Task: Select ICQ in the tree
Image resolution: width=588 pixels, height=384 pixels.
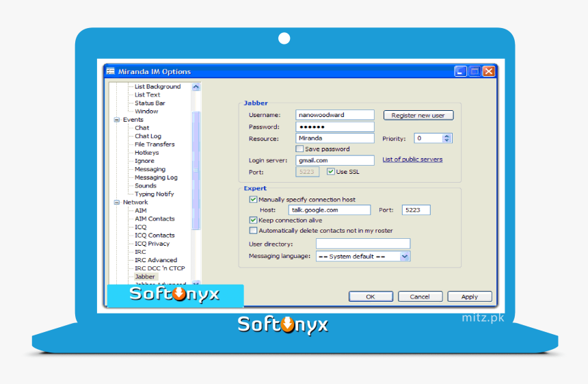Action: point(141,227)
